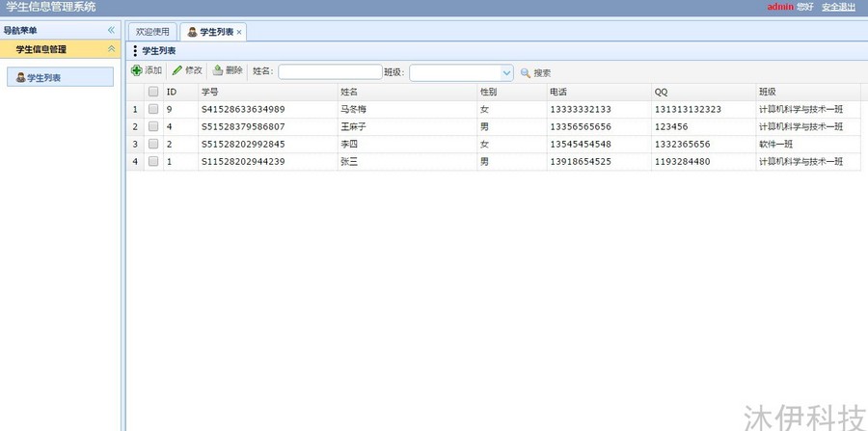Switch to the 欢迎使用 tab
Viewport: 868px width, 431px height.
coord(152,32)
